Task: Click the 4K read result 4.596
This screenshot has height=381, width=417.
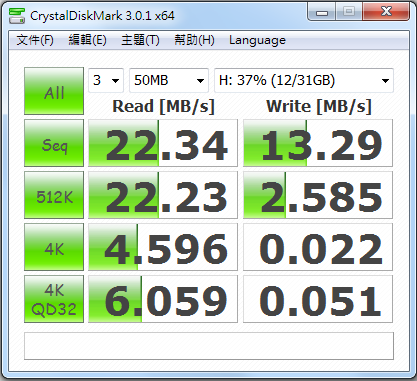Action: pyautogui.click(x=163, y=247)
